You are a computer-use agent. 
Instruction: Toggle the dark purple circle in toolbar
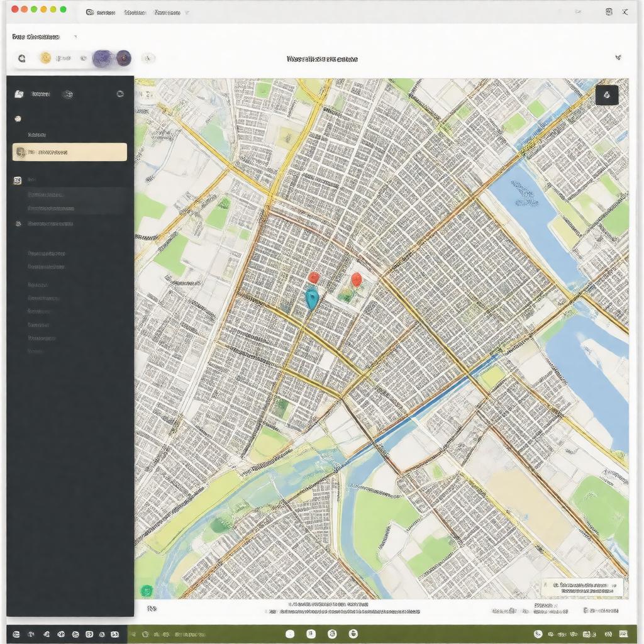(x=124, y=58)
